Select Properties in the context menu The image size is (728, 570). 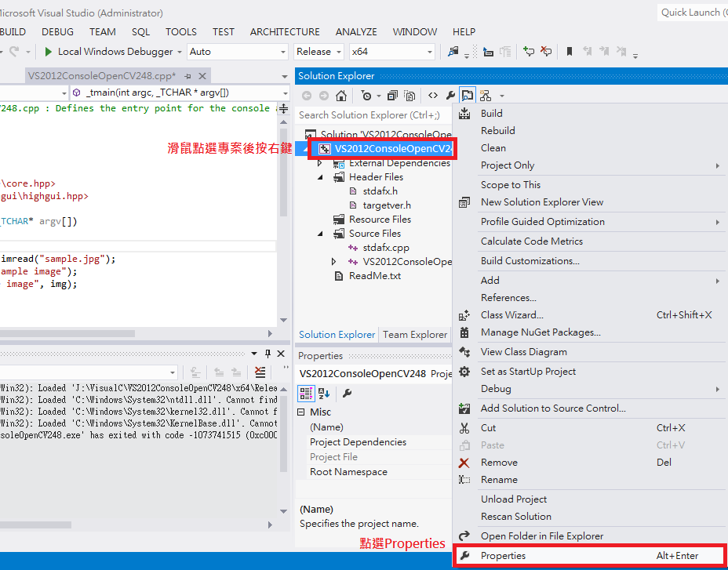589,556
